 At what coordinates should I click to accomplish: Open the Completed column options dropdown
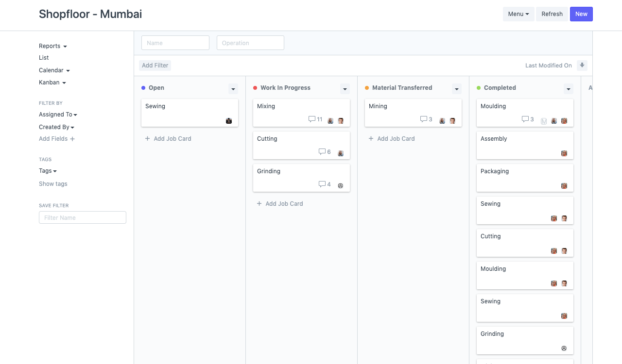coord(569,89)
